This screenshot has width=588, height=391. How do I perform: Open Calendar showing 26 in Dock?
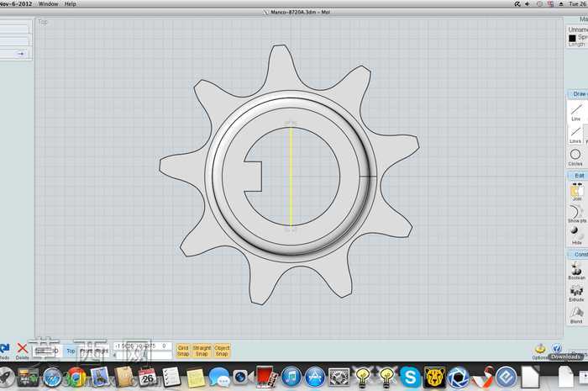coord(147,377)
